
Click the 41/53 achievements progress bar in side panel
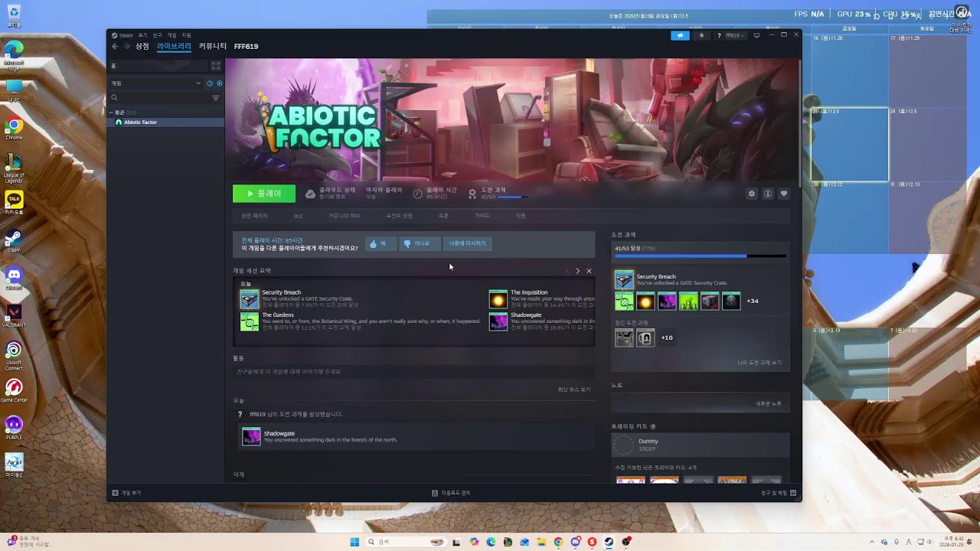coord(701,256)
